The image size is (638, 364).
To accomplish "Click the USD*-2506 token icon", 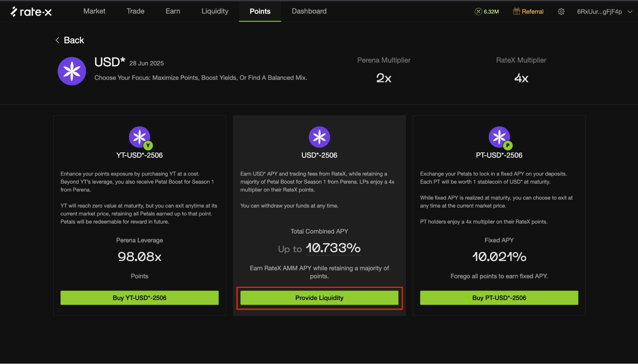I will 319,137.
